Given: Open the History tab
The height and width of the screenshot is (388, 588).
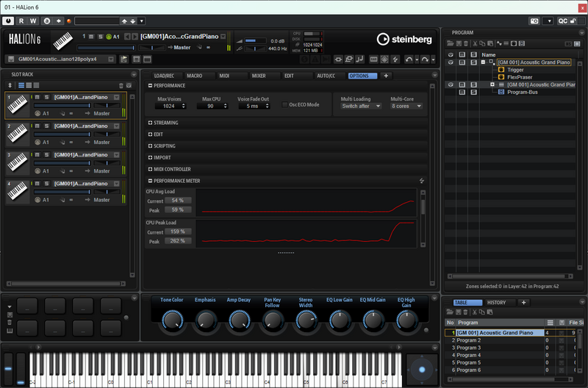Looking at the screenshot, I should point(496,303).
